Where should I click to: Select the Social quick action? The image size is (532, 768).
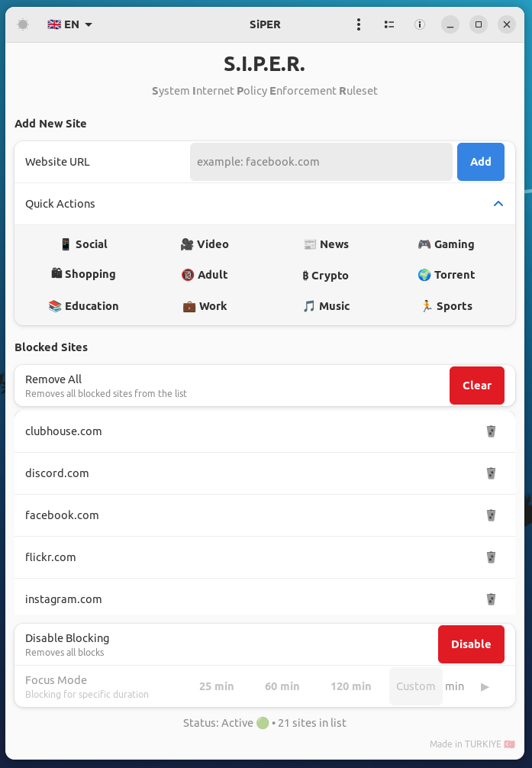[x=84, y=244]
